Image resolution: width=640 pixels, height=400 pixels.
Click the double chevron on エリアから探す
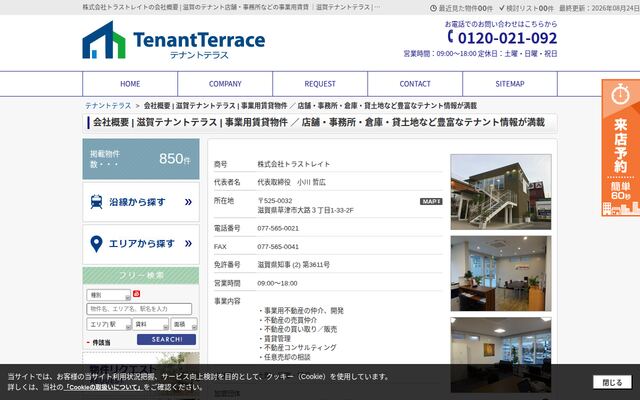tap(188, 244)
